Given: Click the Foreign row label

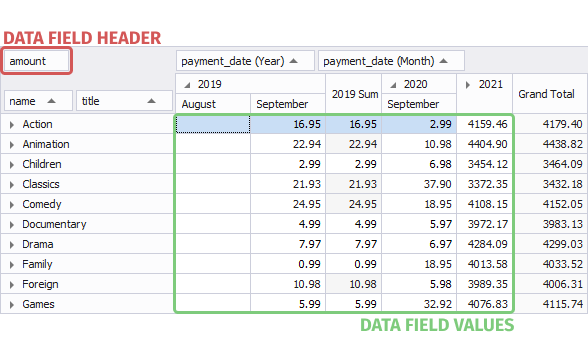Looking at the screenshot, I should coord(40,284).
